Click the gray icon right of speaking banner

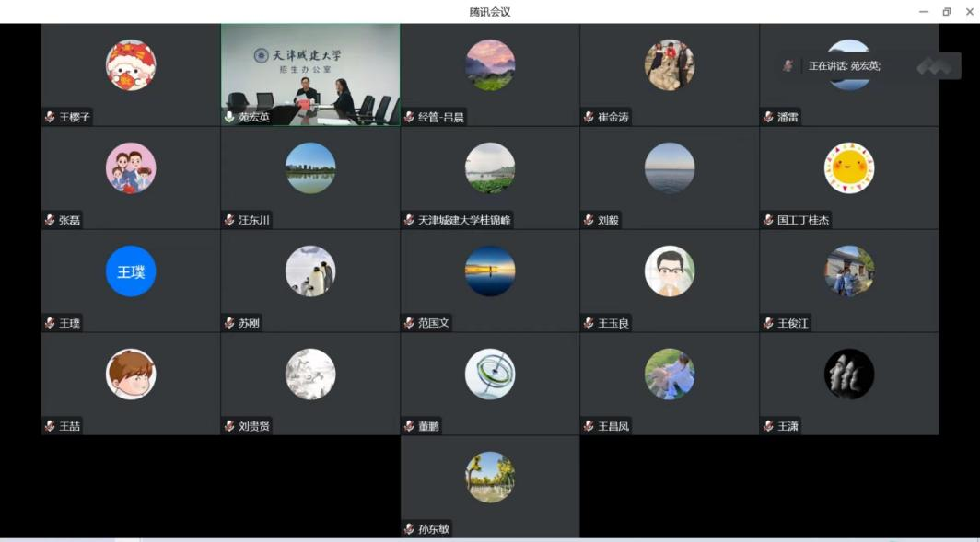939,65
